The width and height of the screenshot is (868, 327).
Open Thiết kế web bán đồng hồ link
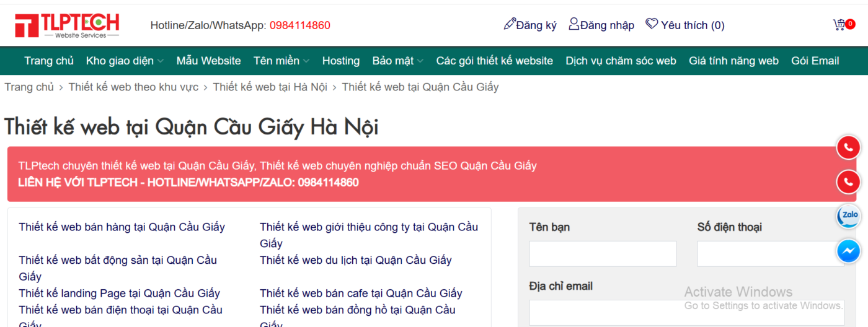(x=358, y=315)
